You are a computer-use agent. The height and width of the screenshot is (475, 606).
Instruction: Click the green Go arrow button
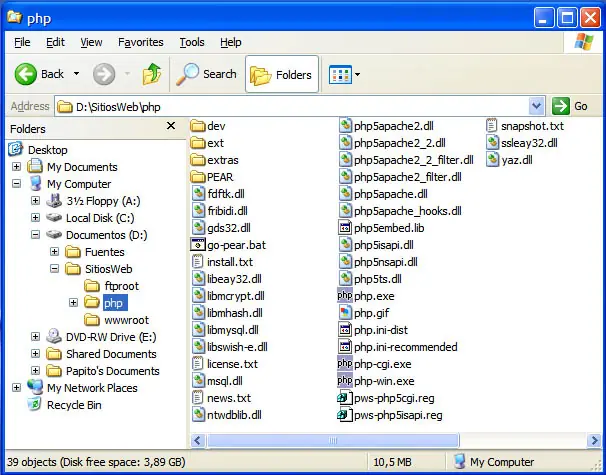tap(561, 106)
